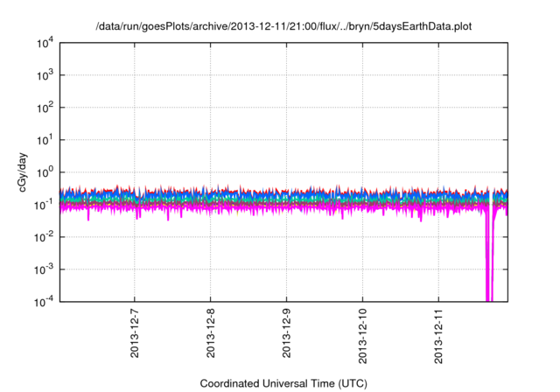The width and height of the screenshot is (560, 392).
Task: Click the 2013-12-7 date label
Action: 134,333
